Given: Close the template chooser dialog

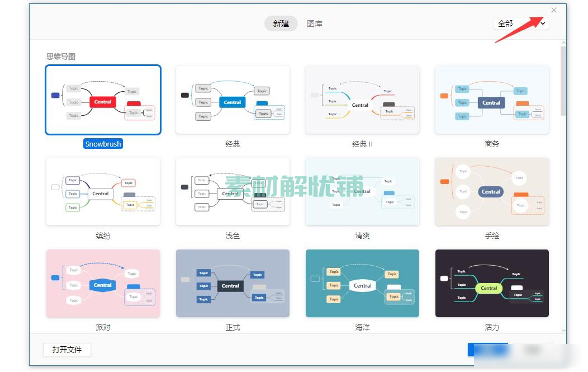Looking at the screenshot, I should point(554,10).
